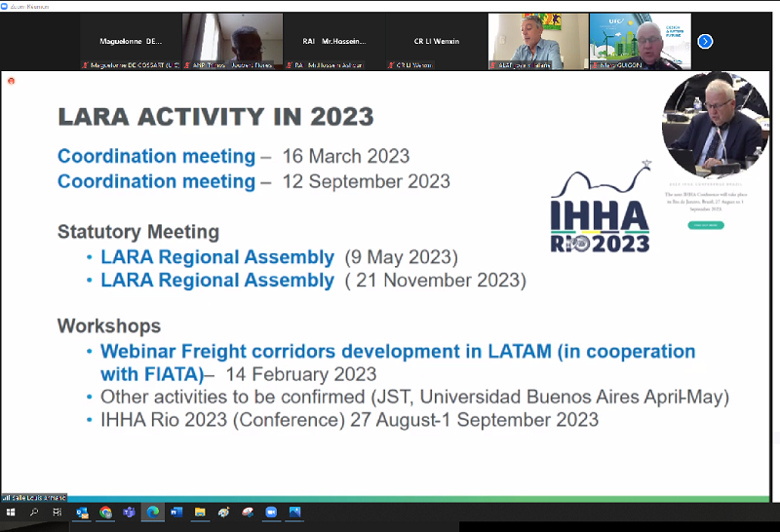Select the ANP Trilhos video tile
This screenshot has width=780, height=532.
tap(232, 41)
